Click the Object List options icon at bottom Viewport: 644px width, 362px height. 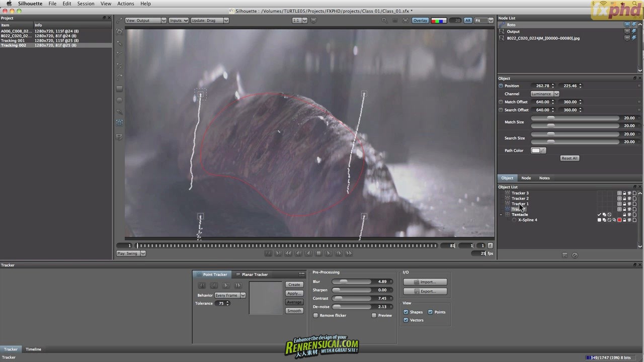pos(565,255)
